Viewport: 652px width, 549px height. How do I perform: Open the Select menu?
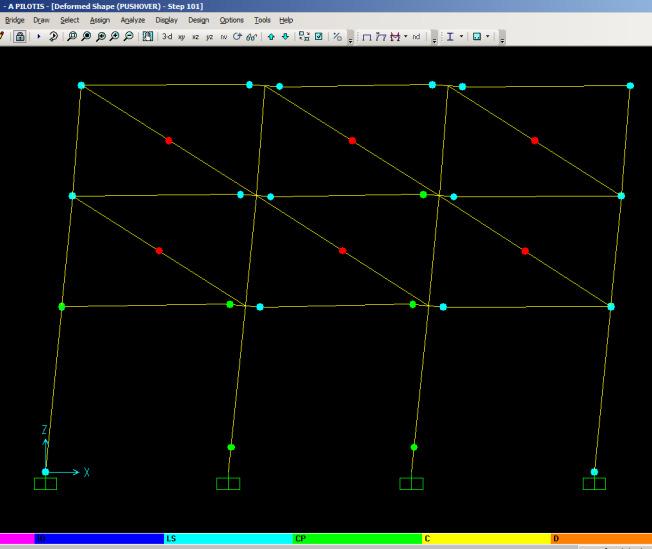[x=69, y=20]
